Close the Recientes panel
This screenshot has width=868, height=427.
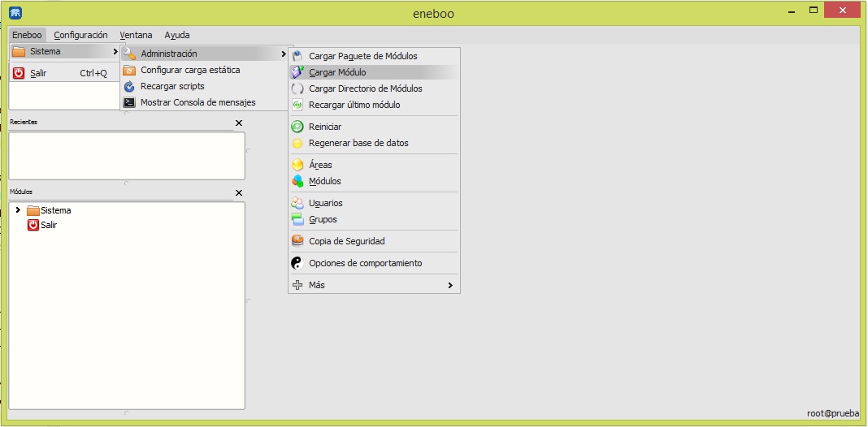coord(239,123)
